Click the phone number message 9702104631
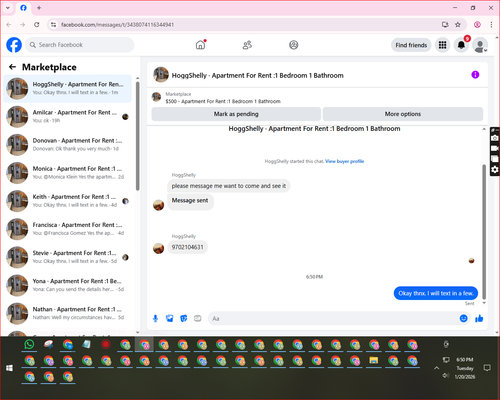 187,247
